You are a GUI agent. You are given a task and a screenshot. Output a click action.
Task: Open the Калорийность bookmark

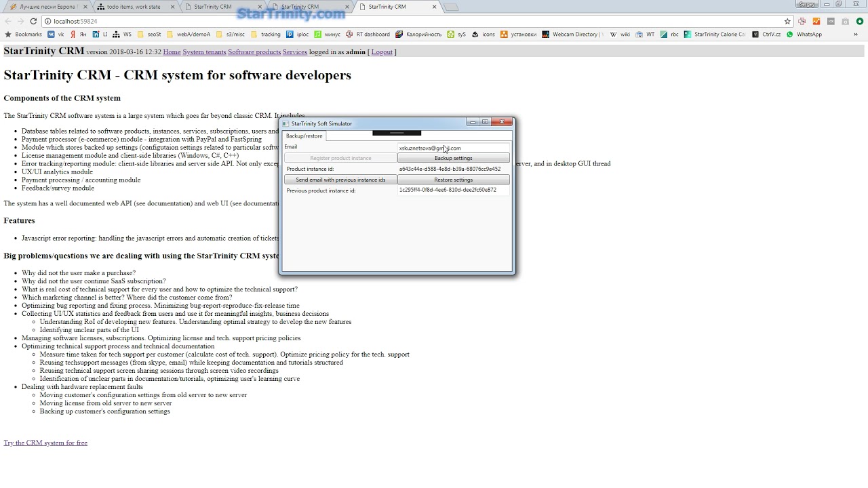coord(418,35)
